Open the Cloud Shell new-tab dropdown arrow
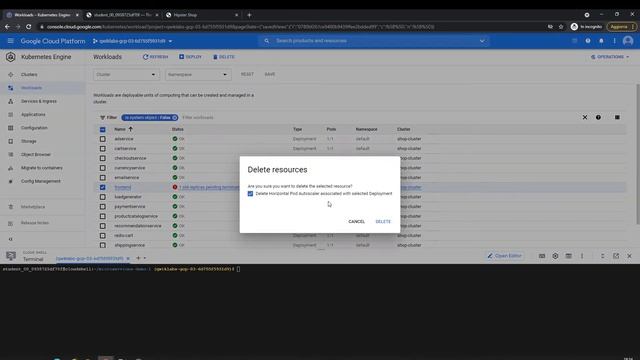 [145, 258]
